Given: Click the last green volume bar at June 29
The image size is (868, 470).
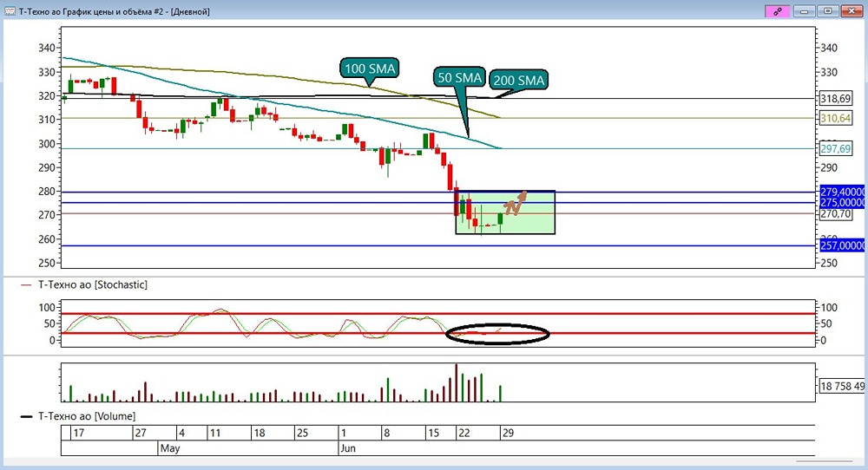Looking at the screenshot, I should tap(501, 394).
